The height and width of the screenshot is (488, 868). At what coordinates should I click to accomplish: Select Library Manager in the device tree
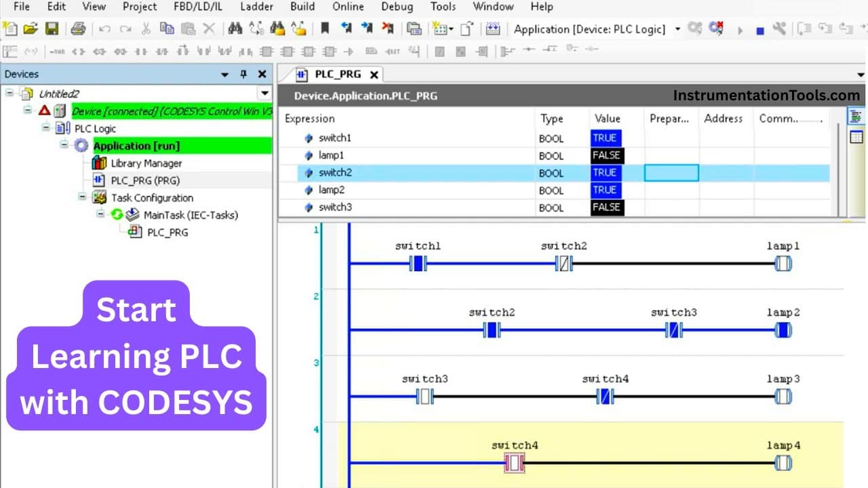point(146,163)
